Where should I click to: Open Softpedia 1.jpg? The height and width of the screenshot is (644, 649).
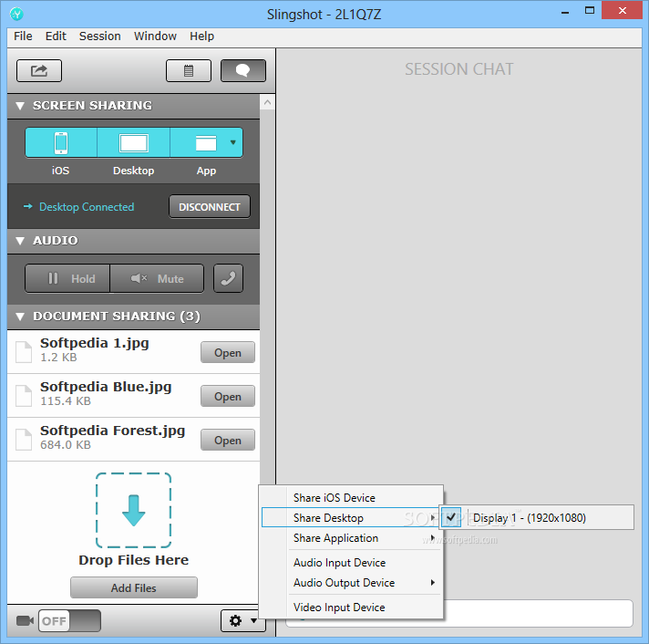coord(228,352)
